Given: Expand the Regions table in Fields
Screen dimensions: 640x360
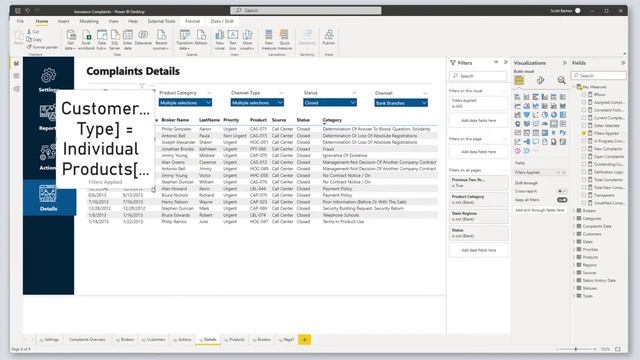Looking at the screenshot, I should (x=575, y=265).
